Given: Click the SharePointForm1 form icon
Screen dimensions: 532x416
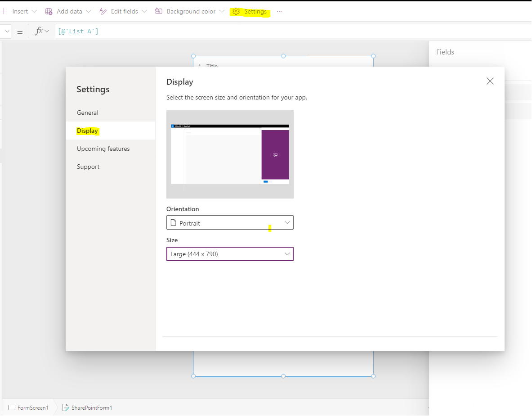Looking at the screenshot, I should pos(66,407).
